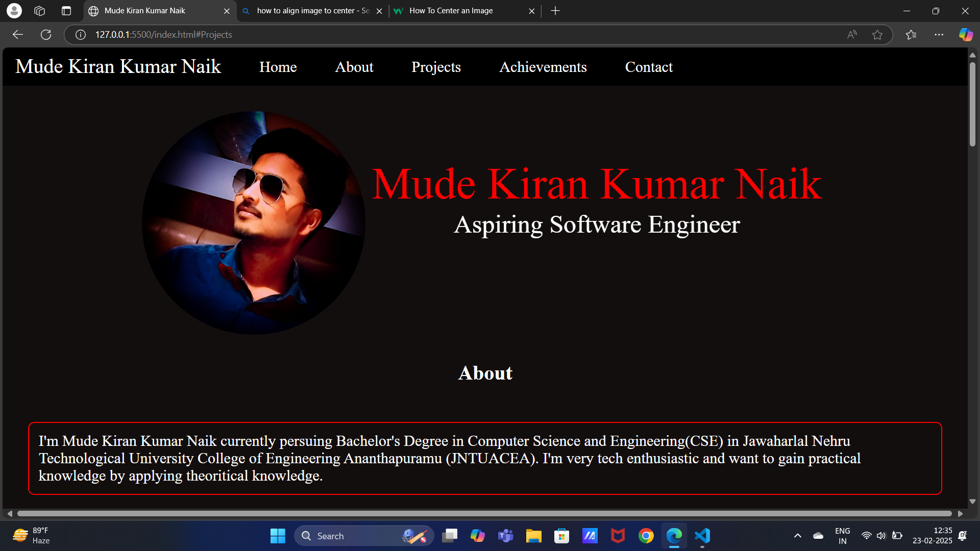Go to Home nav link
The image size is (980, 551).
278,67
